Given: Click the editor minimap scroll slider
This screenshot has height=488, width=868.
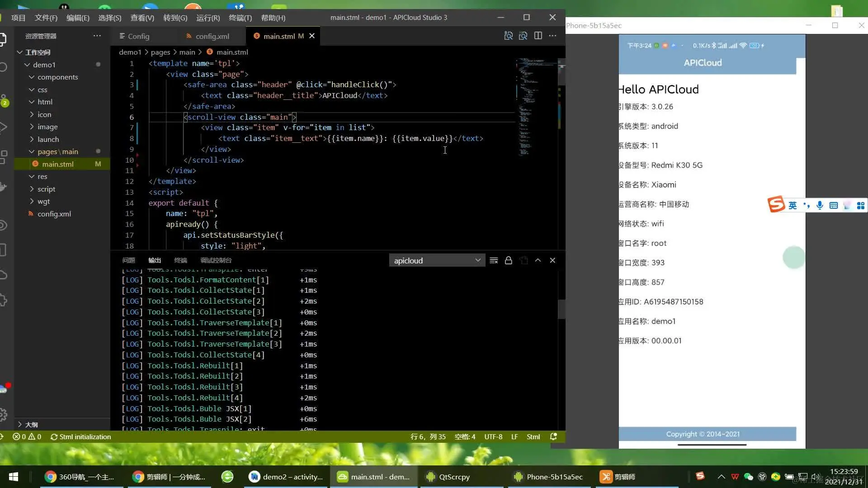Looking at the screenshot, I should (561, 72).
